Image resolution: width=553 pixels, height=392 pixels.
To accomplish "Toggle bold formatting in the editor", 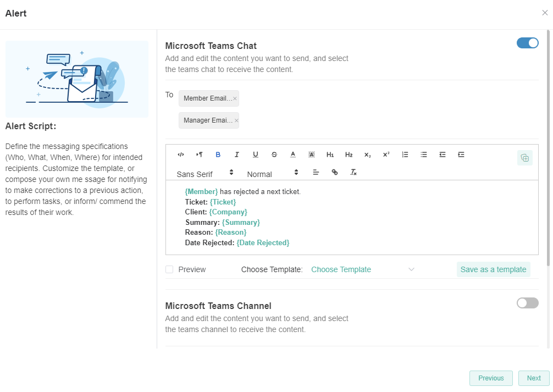I will (218, 155).
